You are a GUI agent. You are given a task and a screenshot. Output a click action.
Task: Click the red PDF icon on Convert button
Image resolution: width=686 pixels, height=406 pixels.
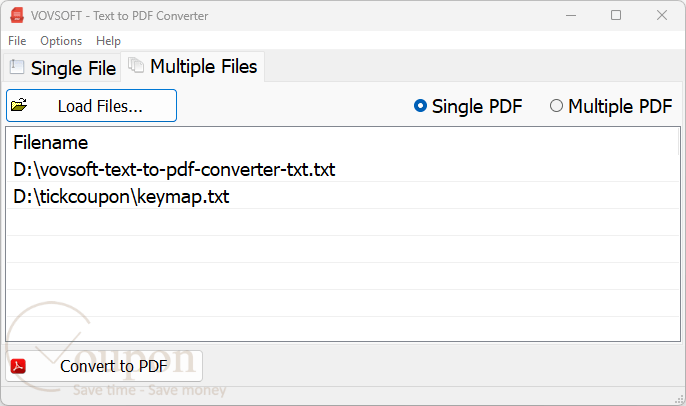18,366
